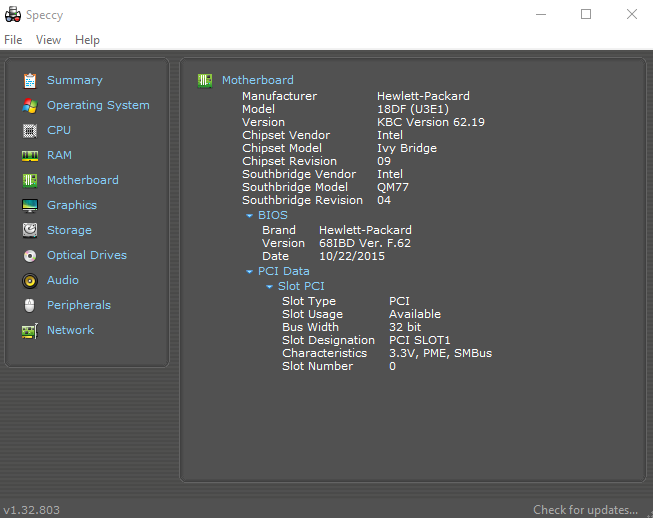The image size is (653, 518).
Task: Collapse the BIOS section arrow
Action: (x=249, y=215)
